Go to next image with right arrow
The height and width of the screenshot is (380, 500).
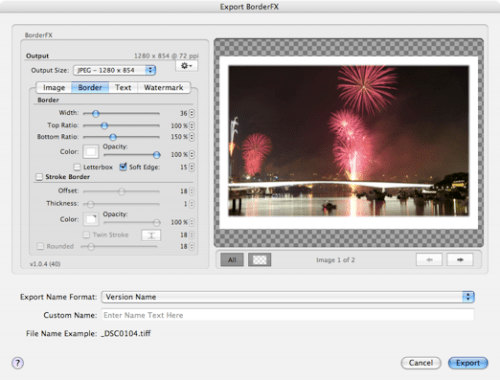[460, 260]
